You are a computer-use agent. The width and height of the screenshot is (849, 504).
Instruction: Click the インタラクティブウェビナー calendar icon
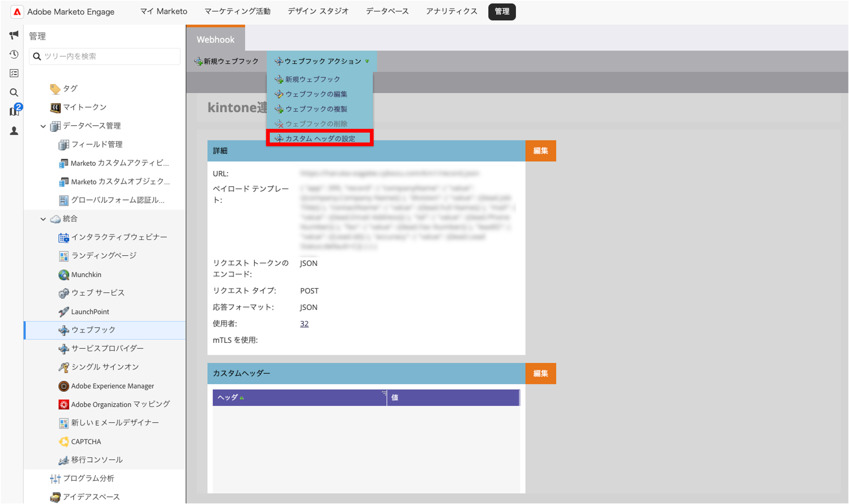(x=64, y=237)
